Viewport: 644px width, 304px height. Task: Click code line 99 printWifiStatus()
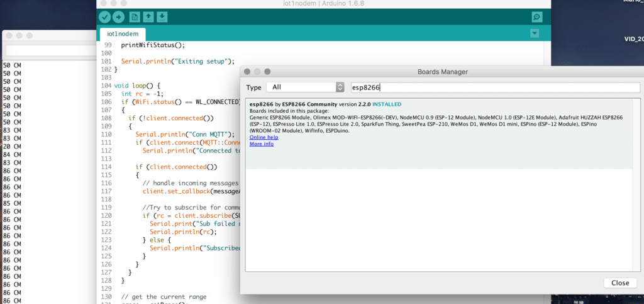tap(153, 45)
